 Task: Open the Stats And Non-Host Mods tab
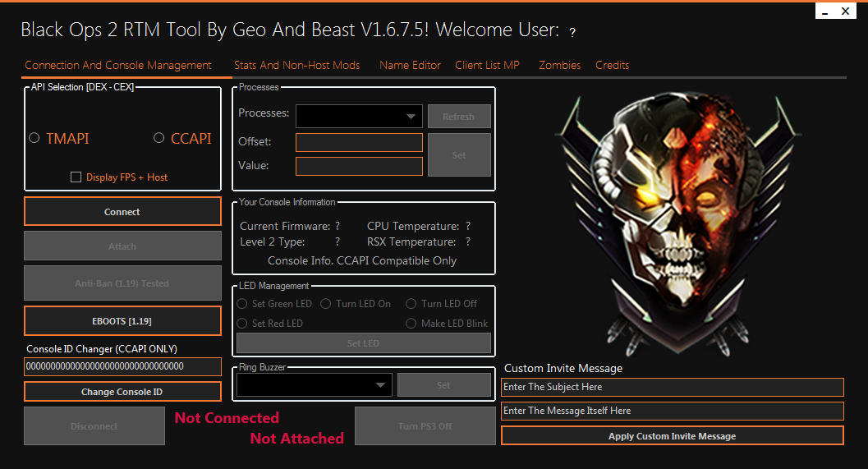(296, 66)
